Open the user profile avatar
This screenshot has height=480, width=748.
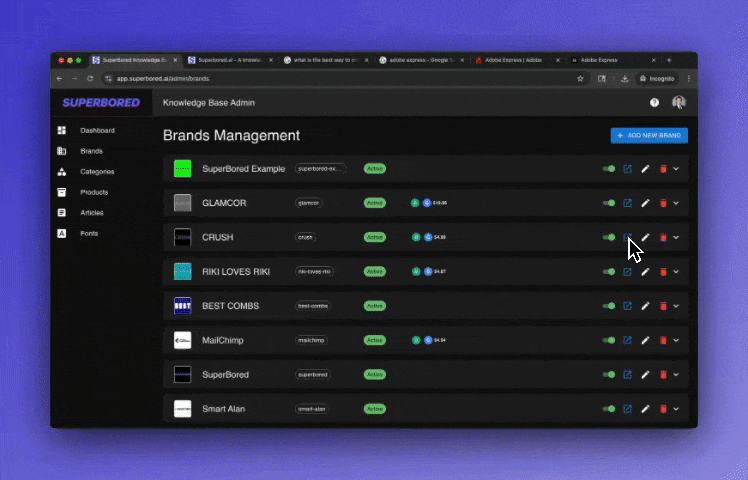[x=679, y=102]
